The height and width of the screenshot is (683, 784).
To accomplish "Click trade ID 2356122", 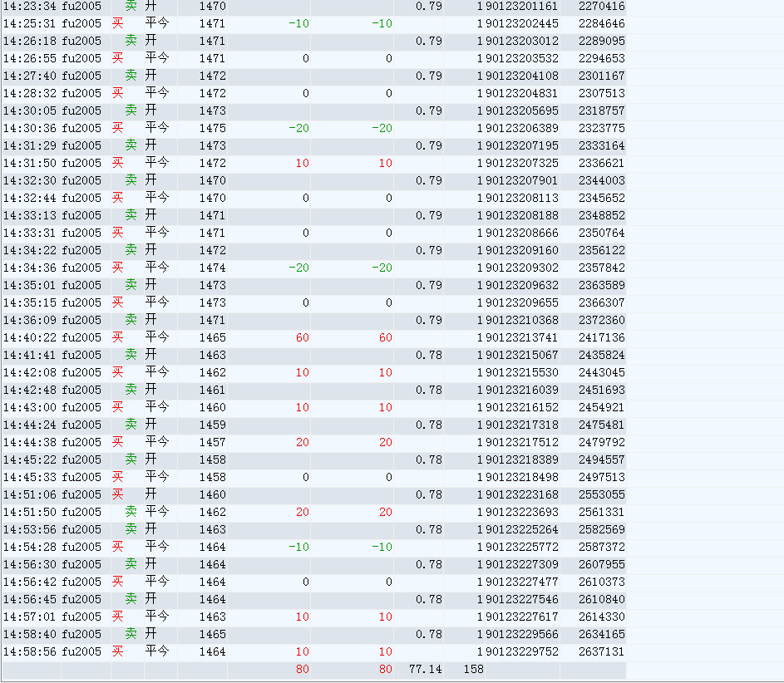I will click(601, 251).
